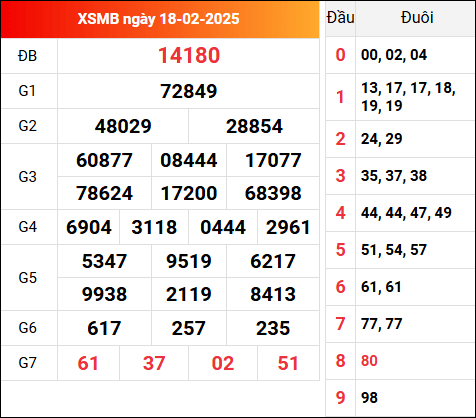
Task: Click G3 number 08444
Action: click(189, 160)
